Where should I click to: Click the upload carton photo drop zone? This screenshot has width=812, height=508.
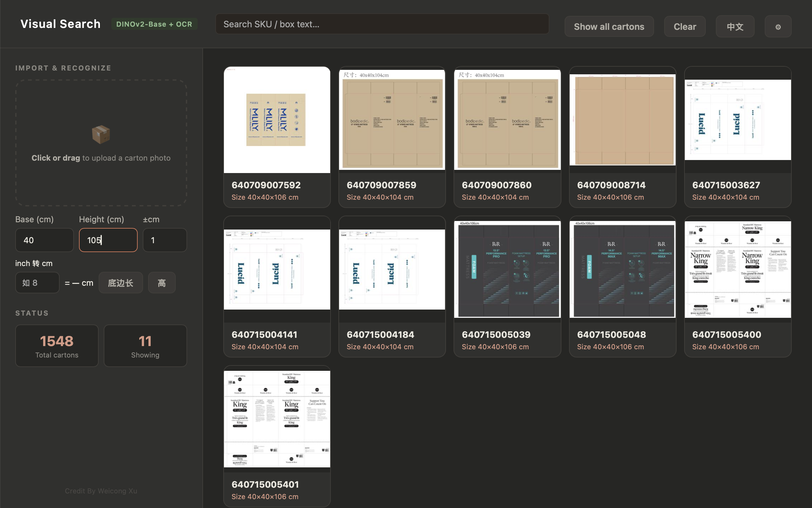[101, 143]
